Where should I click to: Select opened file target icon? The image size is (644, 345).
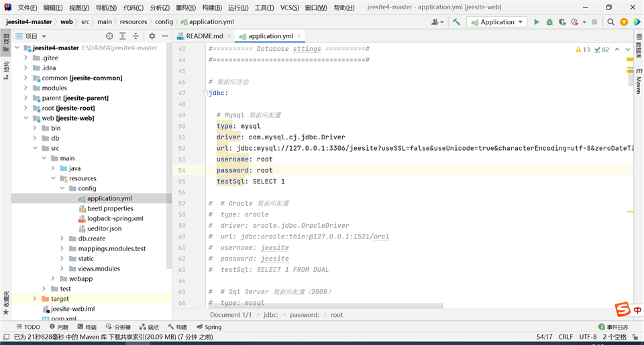point(109,36)
